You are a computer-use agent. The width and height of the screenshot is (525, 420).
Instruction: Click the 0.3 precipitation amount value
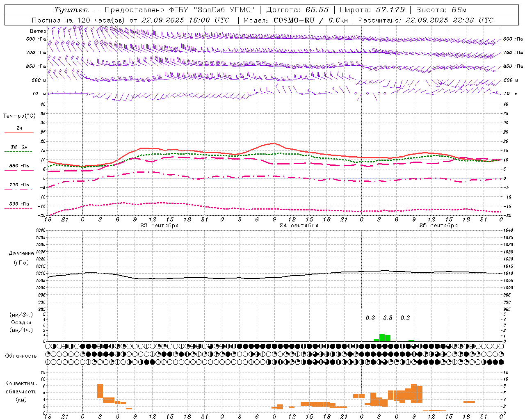[370, 317]
